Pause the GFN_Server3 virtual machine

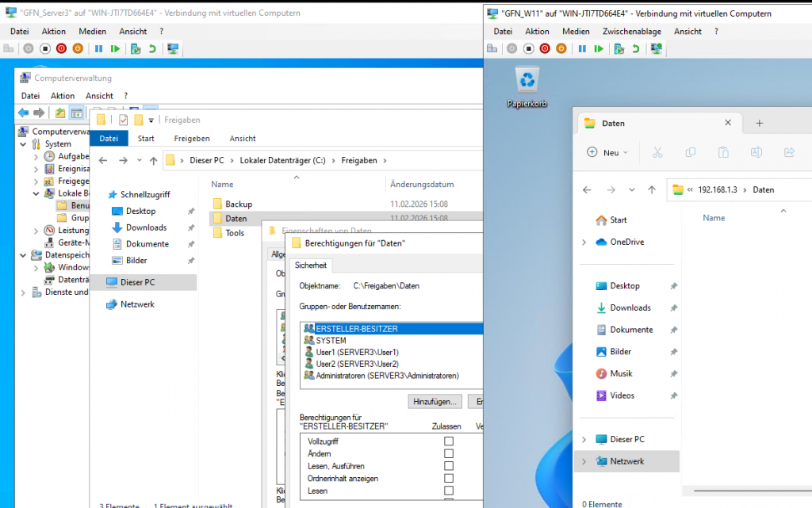[99, 48]
